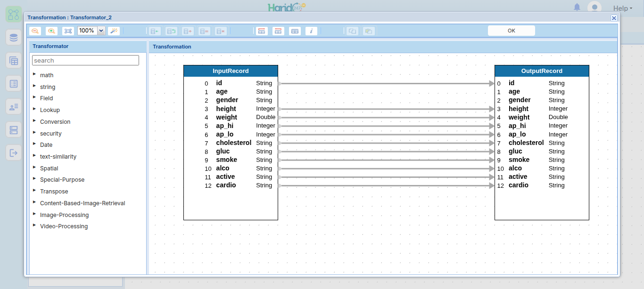This screenshot has width=644, height=289.
Task: Click the fit-to-screen icon
Action: tap(68, 31)
